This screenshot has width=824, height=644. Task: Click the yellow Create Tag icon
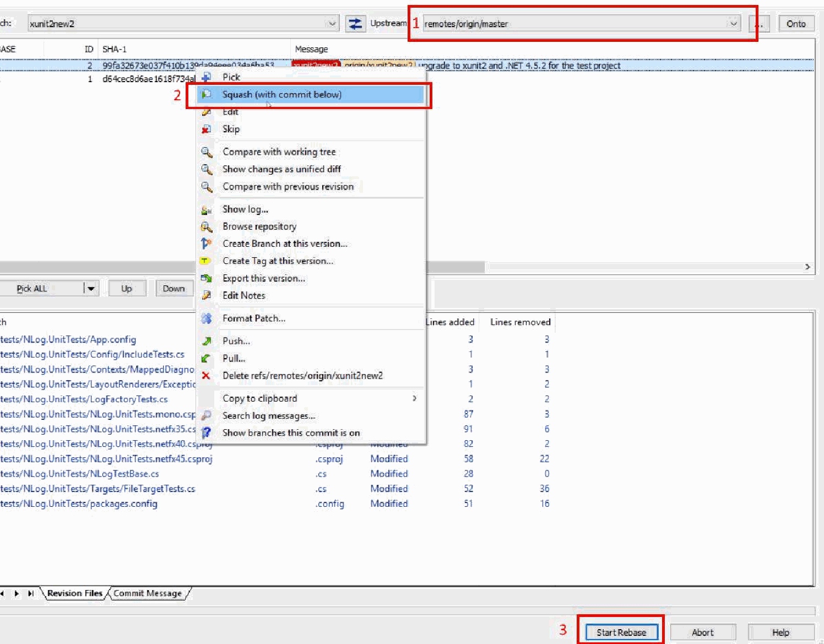click(205, 261)
